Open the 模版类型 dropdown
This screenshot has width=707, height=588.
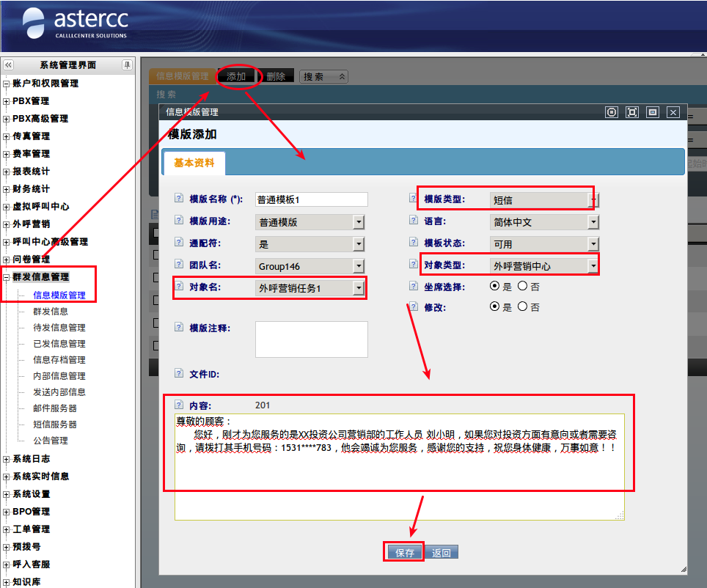tap(593, 200)
